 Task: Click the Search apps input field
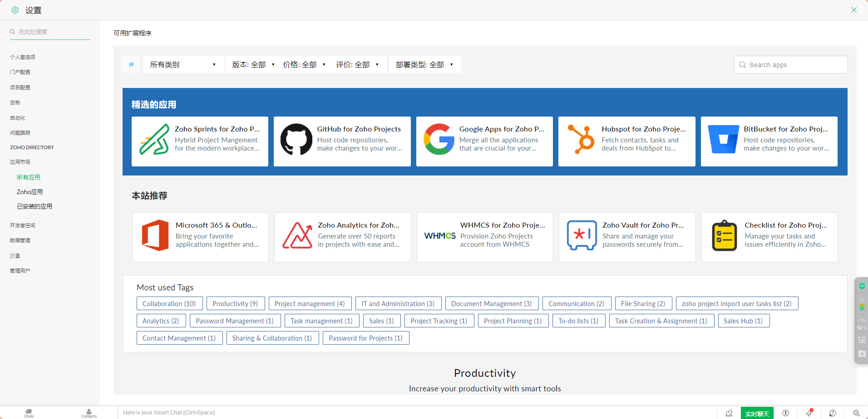click(x=791, y=64)
